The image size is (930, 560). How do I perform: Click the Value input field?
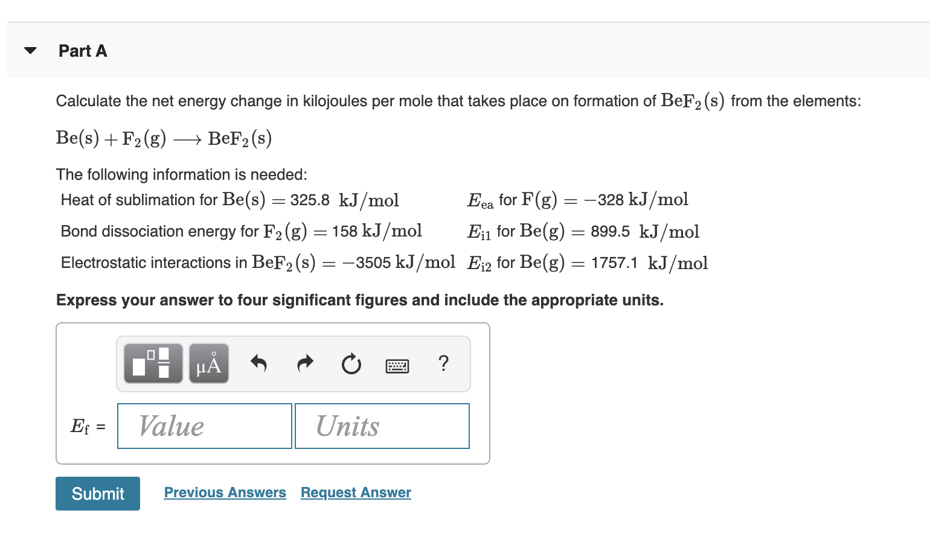click(204, 426)
